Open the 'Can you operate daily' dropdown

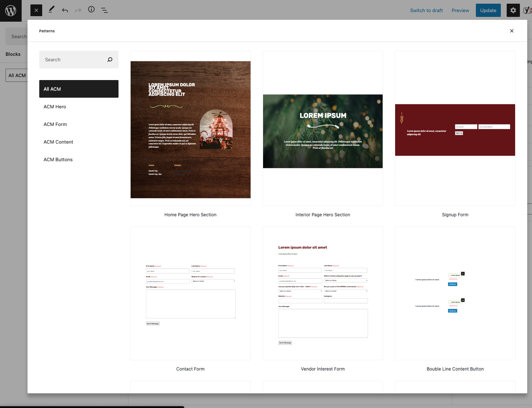[300, 291]
